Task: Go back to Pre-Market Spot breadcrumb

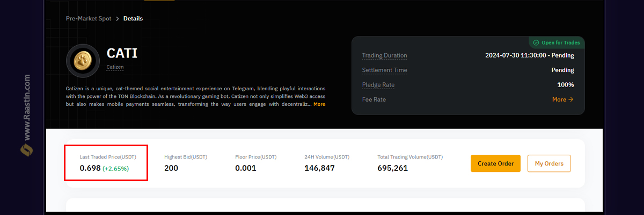Action: pos(89,18)
